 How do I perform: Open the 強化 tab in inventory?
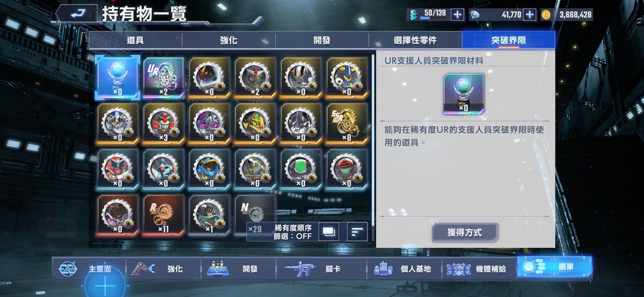pos(228,40)
